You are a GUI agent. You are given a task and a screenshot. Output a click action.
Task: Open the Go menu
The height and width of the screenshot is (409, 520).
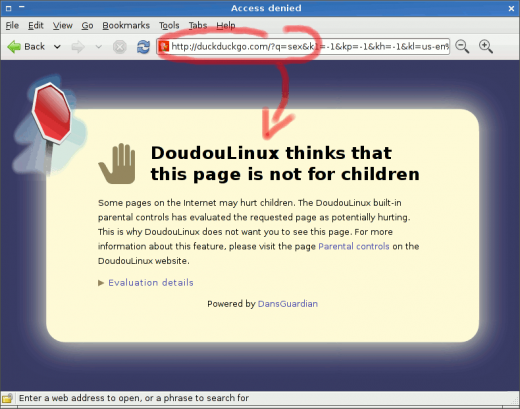click(87, 25)
